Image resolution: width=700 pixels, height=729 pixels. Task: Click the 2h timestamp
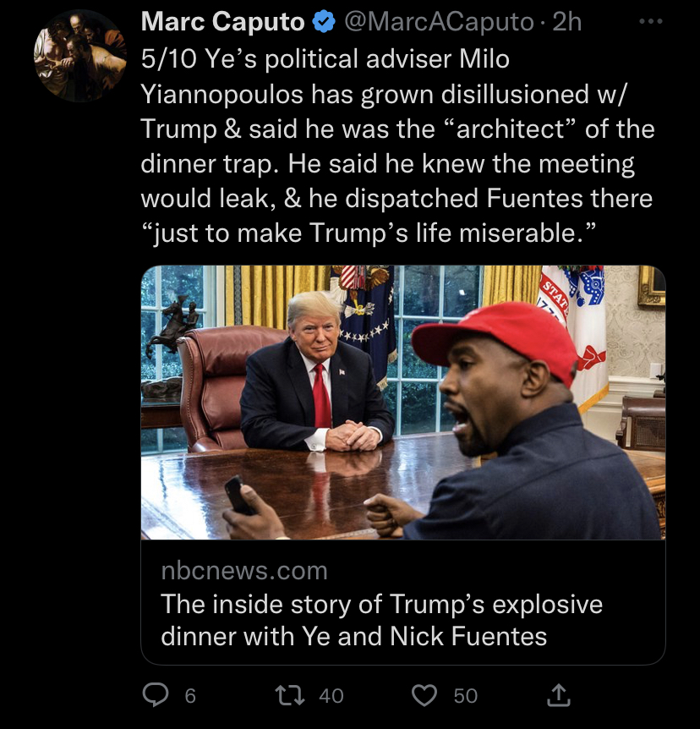click(x=567, y=22)
